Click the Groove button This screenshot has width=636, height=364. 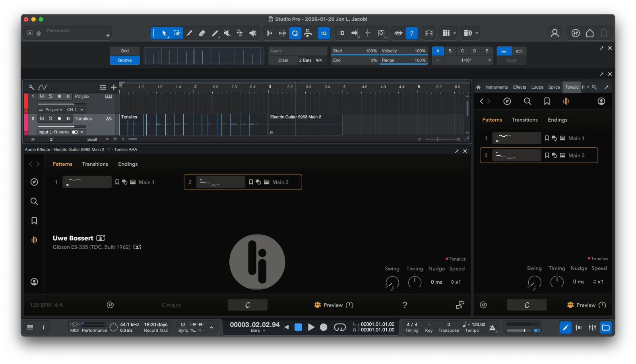pos(124,60)
